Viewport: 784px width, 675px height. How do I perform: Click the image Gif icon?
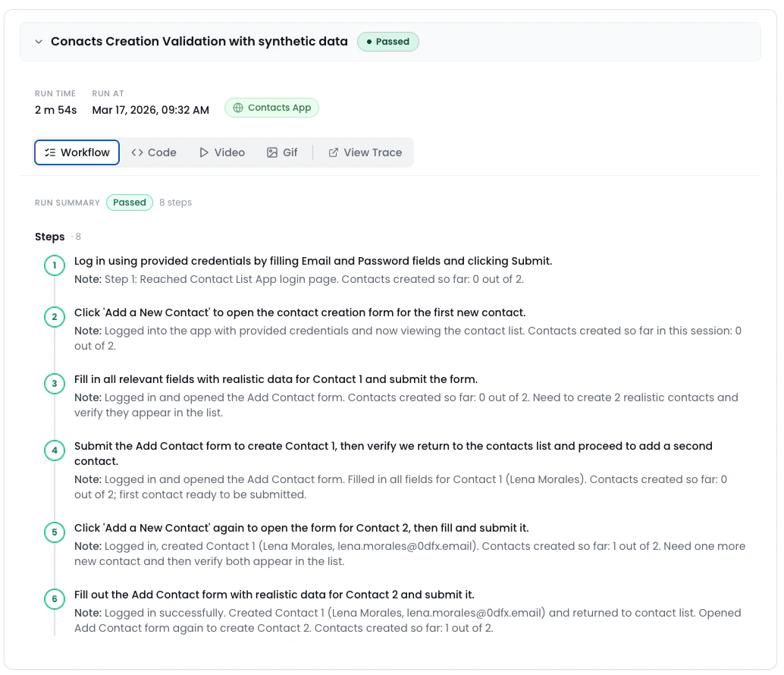pos(272,152)
